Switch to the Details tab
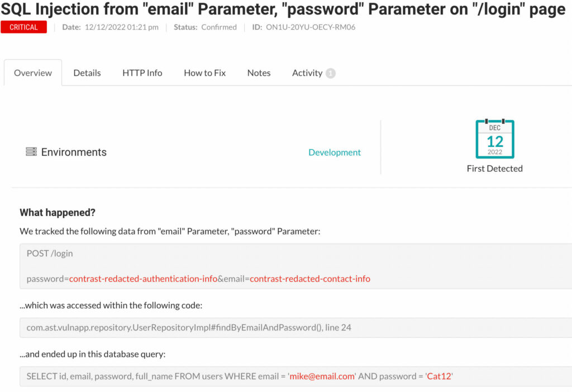 tap(87, 73)
